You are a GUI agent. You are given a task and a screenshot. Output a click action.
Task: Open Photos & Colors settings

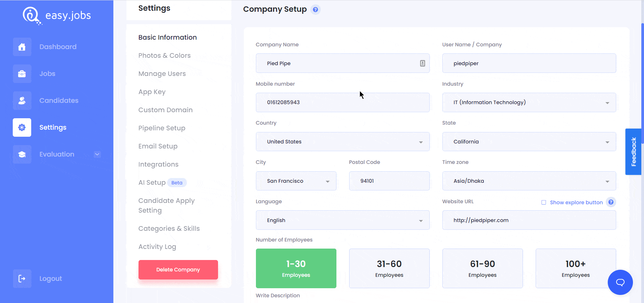click(164, 55)
